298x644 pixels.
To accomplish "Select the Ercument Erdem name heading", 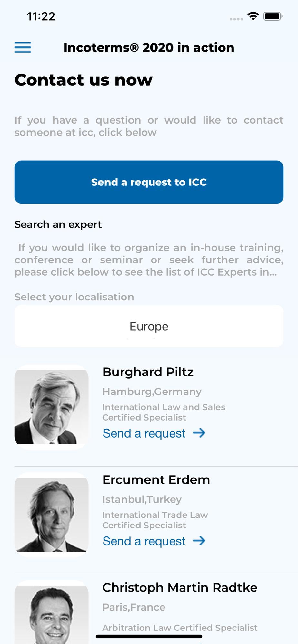I will click(x=156, y=480).
